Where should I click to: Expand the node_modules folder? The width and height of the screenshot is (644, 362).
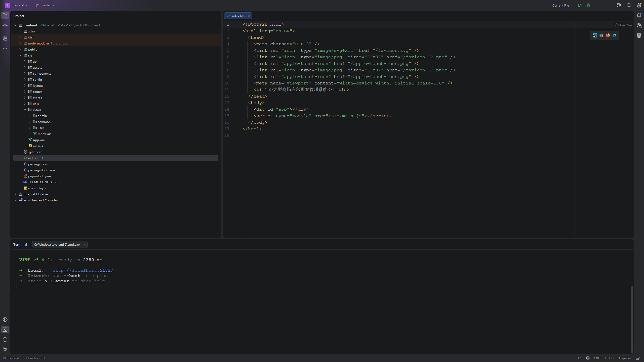pyautogui.click(x=20, y=43)
